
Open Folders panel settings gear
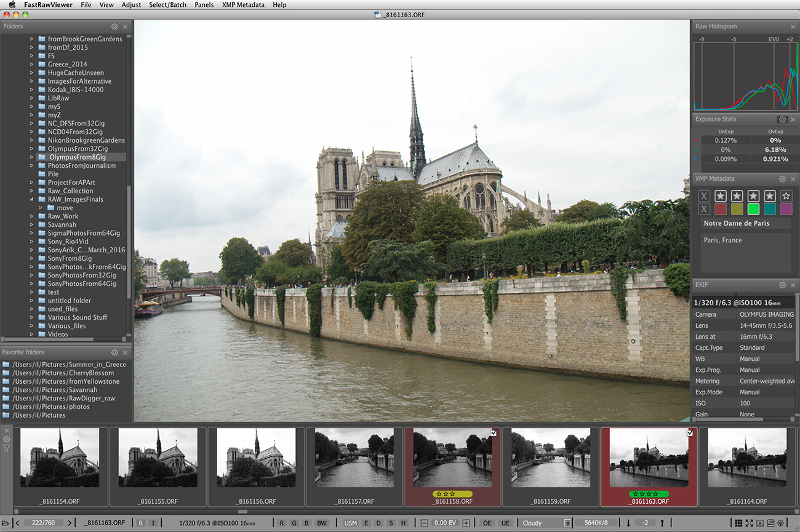114,26
